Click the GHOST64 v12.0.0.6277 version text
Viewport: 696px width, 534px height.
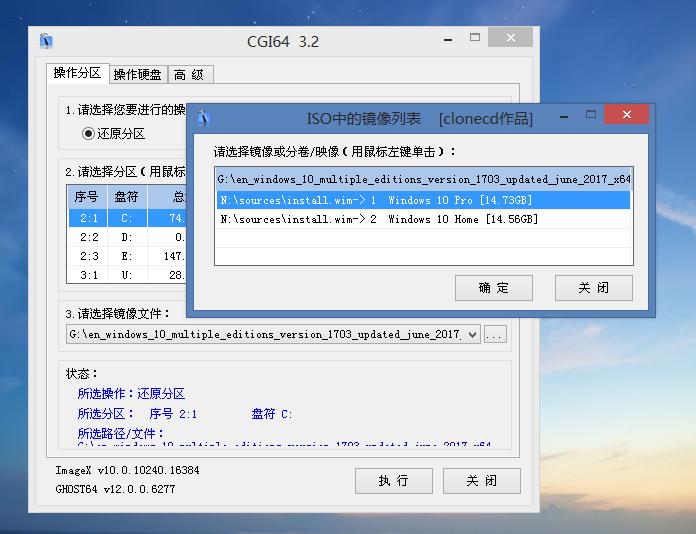pyautogui.click(x=115, y=489)
